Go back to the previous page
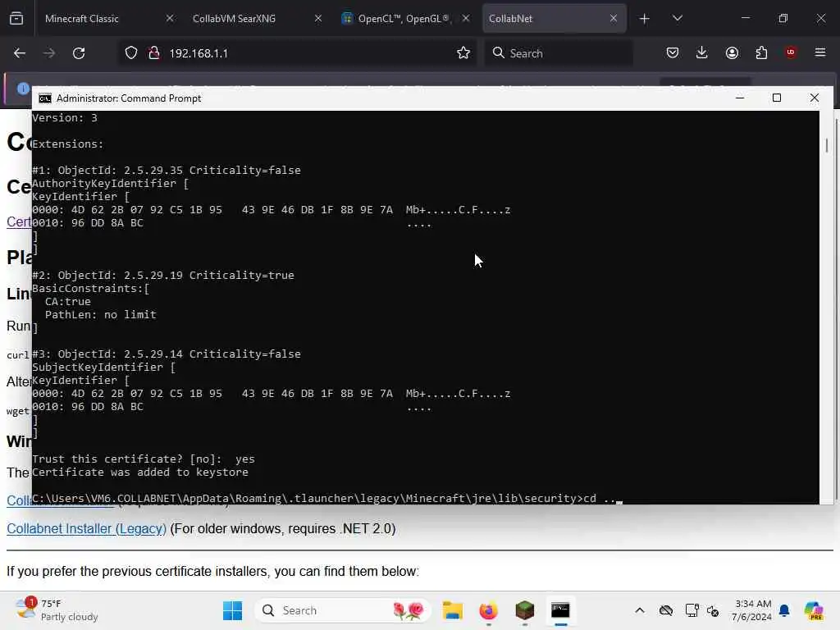The image size is (840, 630). [20, 53]
